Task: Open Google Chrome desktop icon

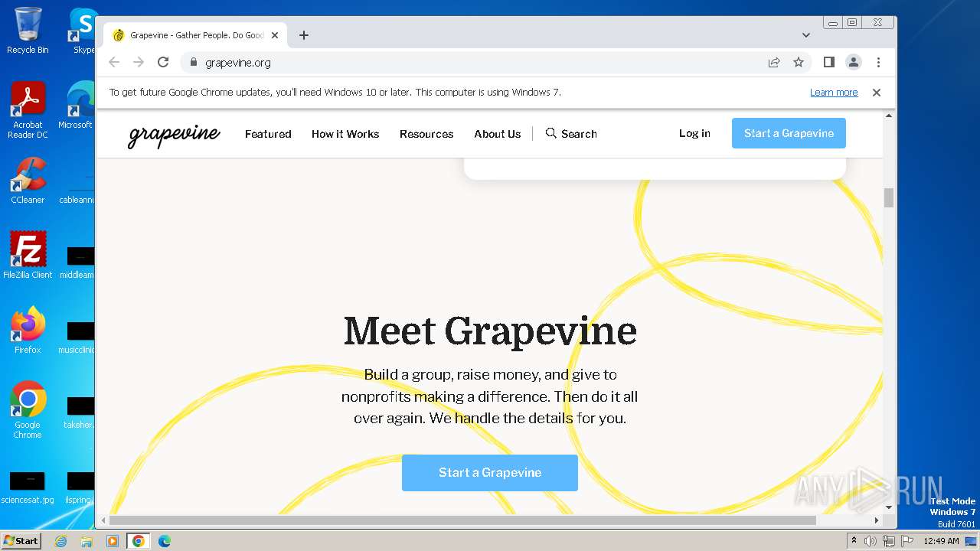Action: click(28, 410)
